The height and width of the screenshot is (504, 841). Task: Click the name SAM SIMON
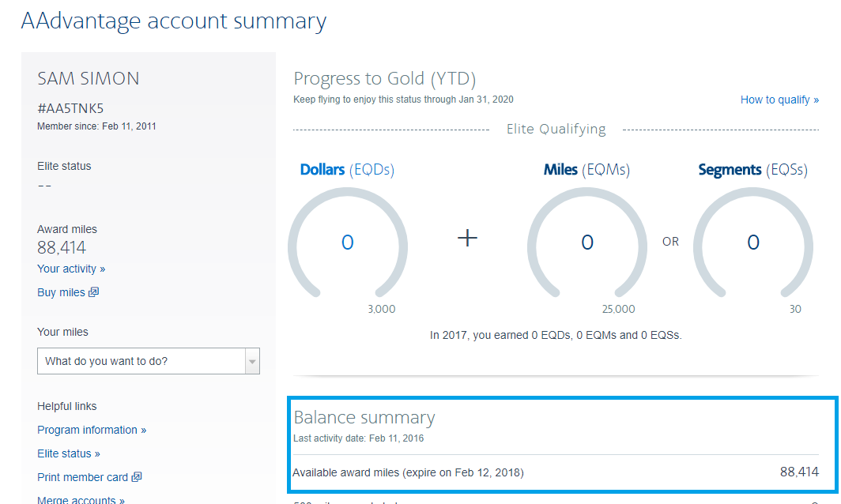pyautogui.click(x=88, y=79)
